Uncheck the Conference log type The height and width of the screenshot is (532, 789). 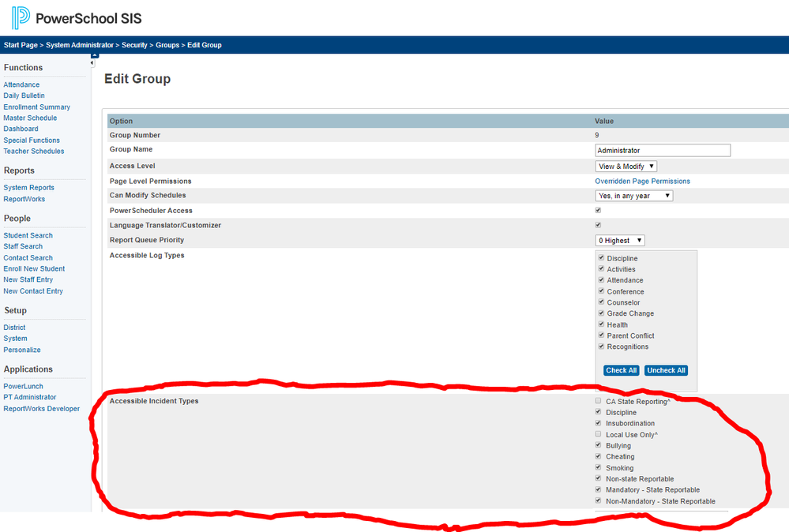[x=601, y=290]
